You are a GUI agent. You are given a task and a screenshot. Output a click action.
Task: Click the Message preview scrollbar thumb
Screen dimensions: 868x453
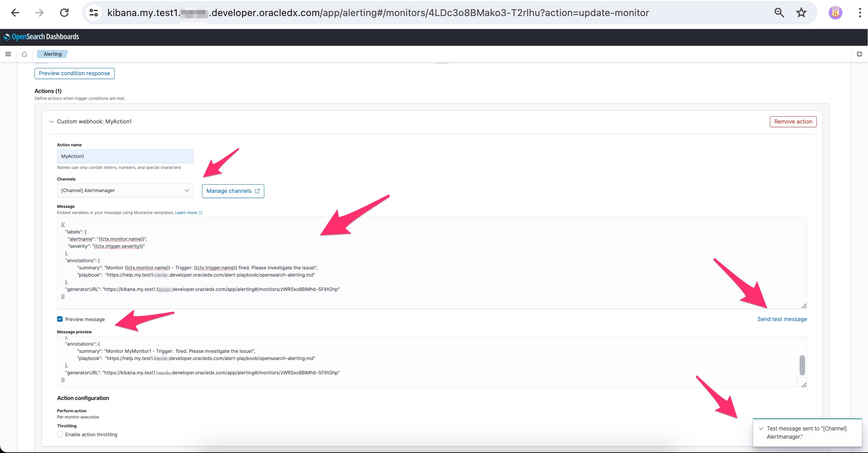pos(802,365)
